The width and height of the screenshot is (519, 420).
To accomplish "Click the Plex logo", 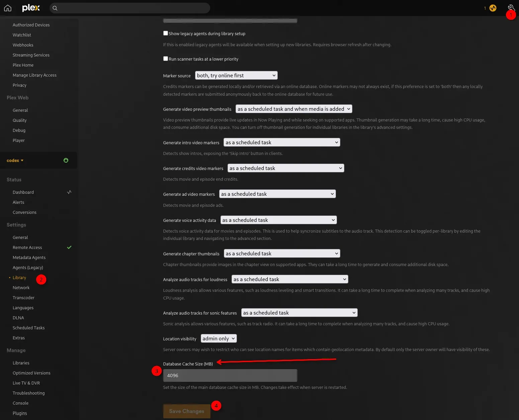I will pos(31,8).
